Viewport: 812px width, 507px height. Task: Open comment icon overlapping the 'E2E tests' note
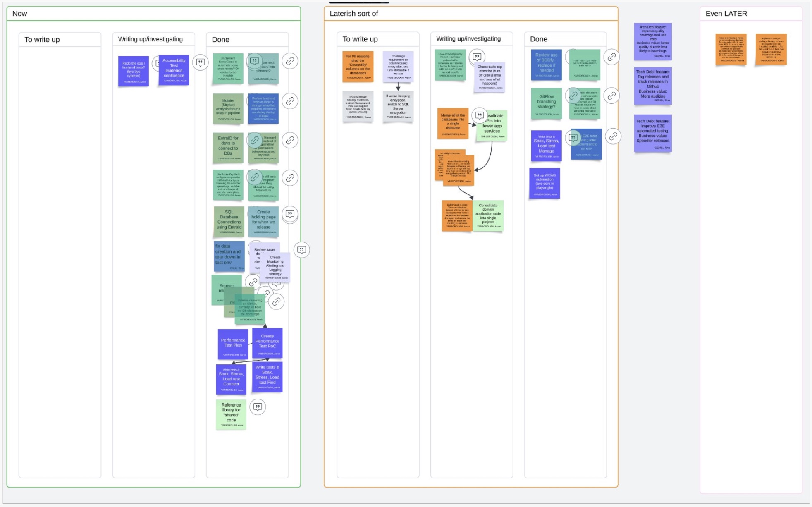pos(573,138)
